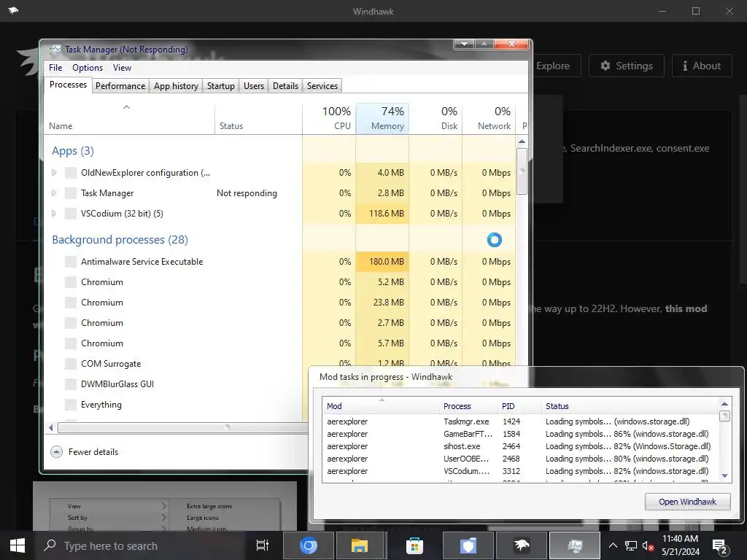
Task: Expand the VSCodium (32 bit) group
Action: point(54,214)
